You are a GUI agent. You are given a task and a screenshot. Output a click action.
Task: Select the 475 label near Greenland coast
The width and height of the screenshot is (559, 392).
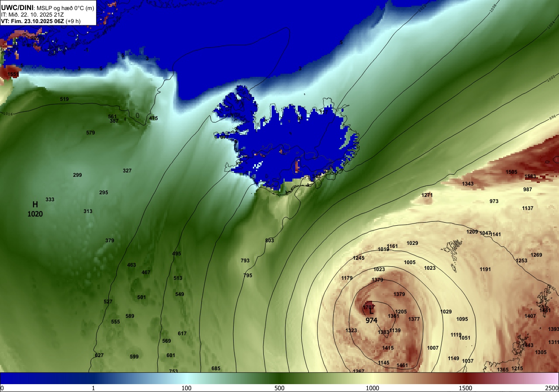[153, 118]
